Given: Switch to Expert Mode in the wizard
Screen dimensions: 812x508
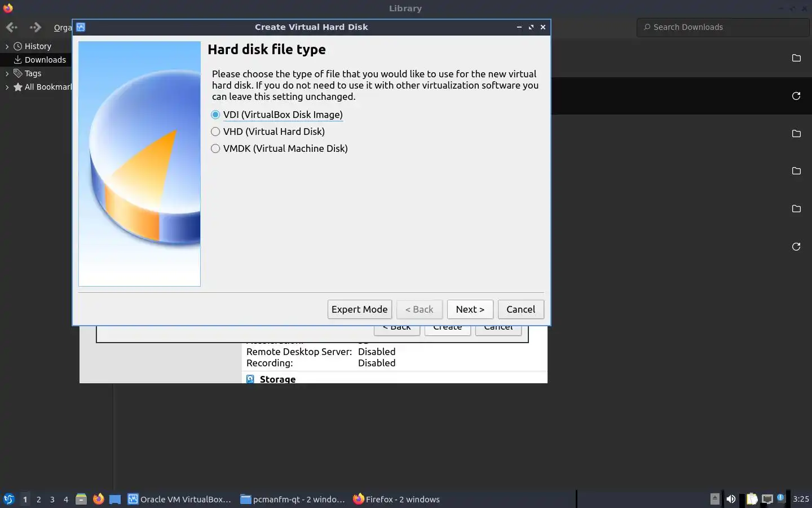Looking at the screenshot, I should pyautogui.click(x=360, y=309).
